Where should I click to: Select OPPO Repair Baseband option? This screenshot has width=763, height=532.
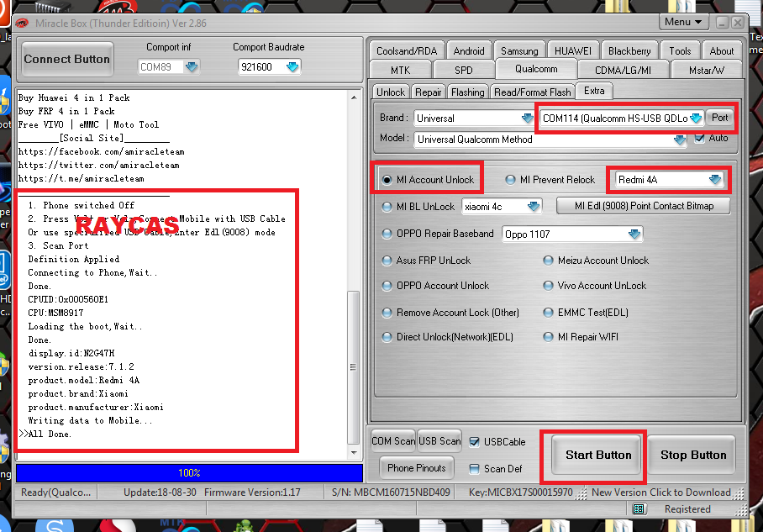pyautogui.click(x=387, y=234)
